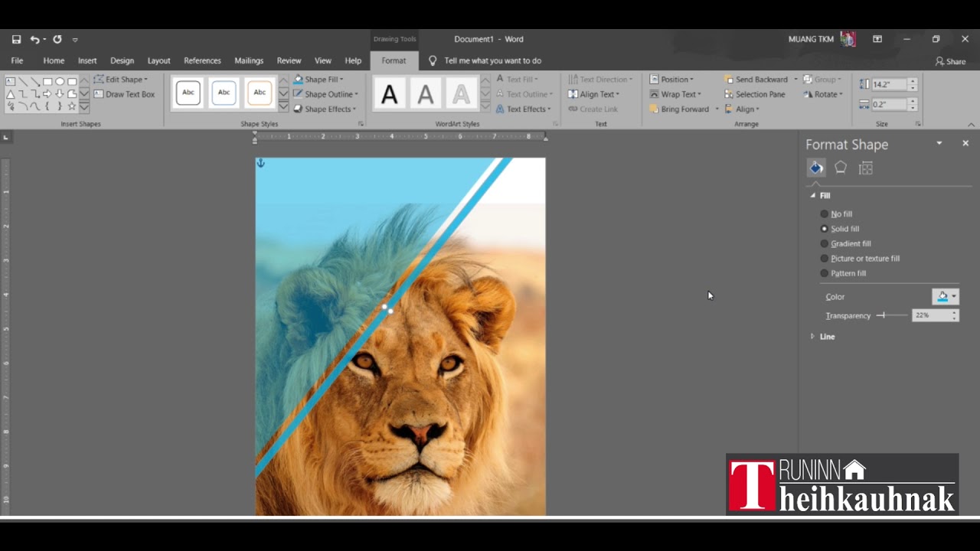
Task: Open the Align dropdown in Arrange group
Action: (742, 109)
